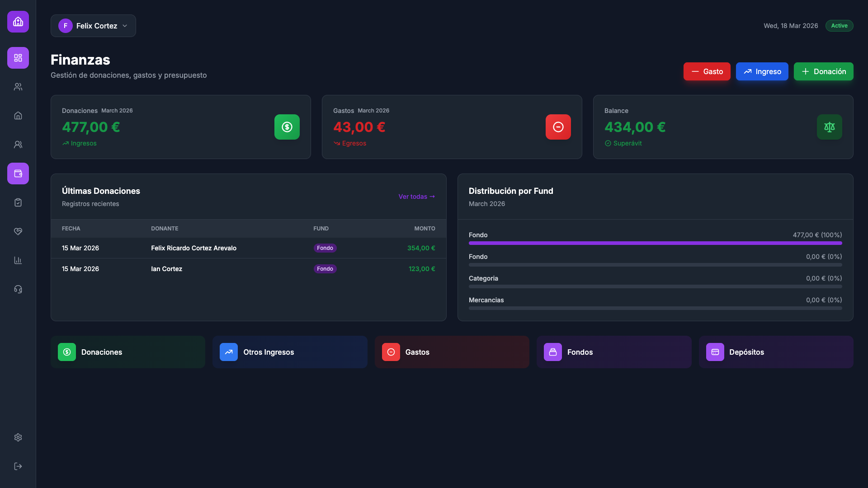The height and width of the screenshot is (488, 868).
Task: Follow the Ver todas link
Action: (416, 197)
